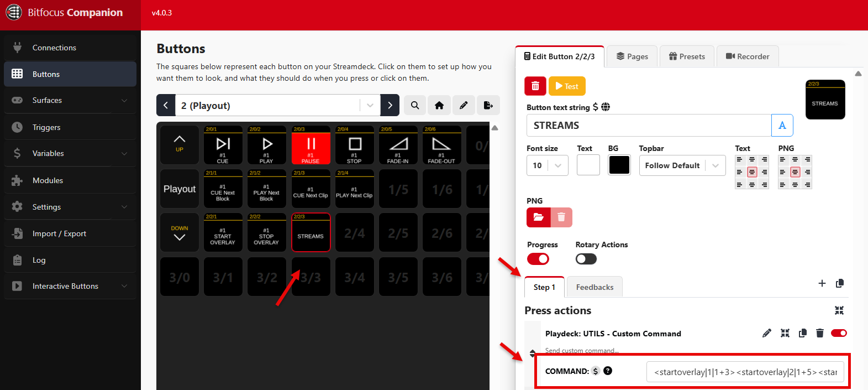The width and height of the screenshot is (868, 390).
Task: Click the help question icon beside COMMAND
Action: pos(608,371)
